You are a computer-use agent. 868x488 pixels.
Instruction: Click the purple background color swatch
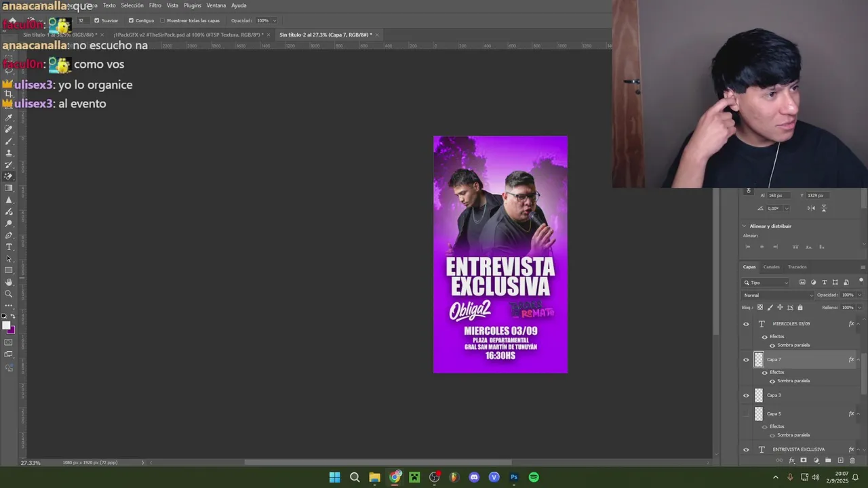pyautogui.click(x=12, y=331)
